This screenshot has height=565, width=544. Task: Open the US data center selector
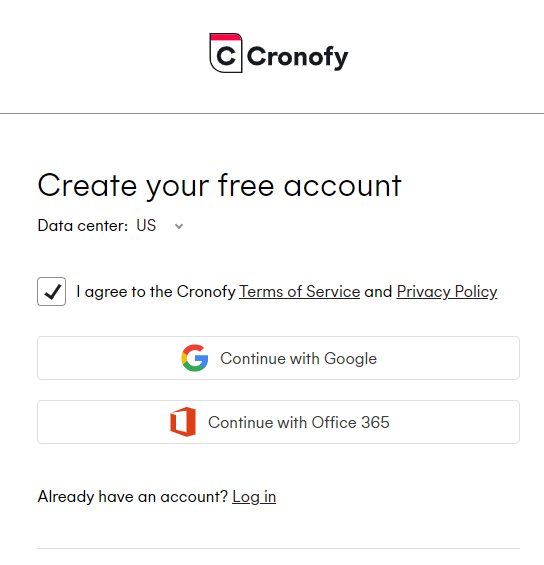click(x=160, y=226)
